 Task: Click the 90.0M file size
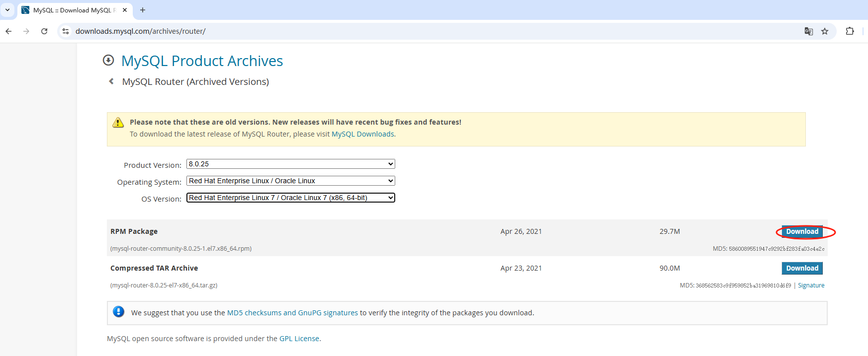coord(670,268)
